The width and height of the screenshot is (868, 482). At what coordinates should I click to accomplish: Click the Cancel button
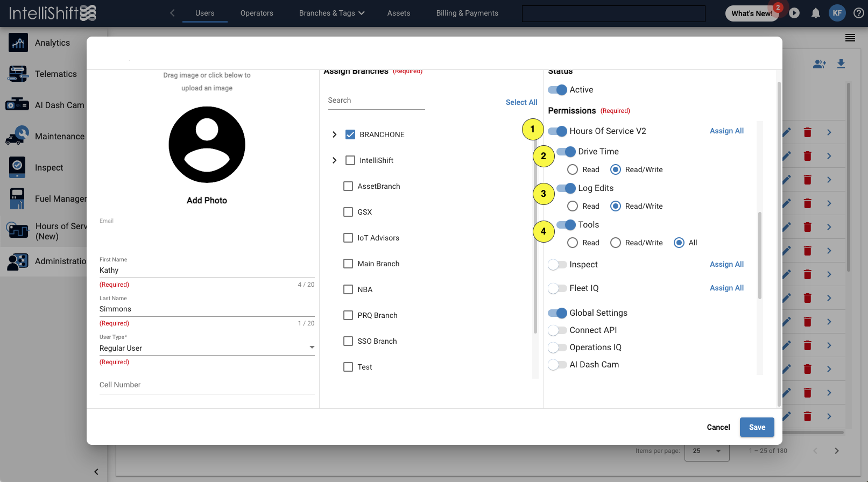click(718, 427)
